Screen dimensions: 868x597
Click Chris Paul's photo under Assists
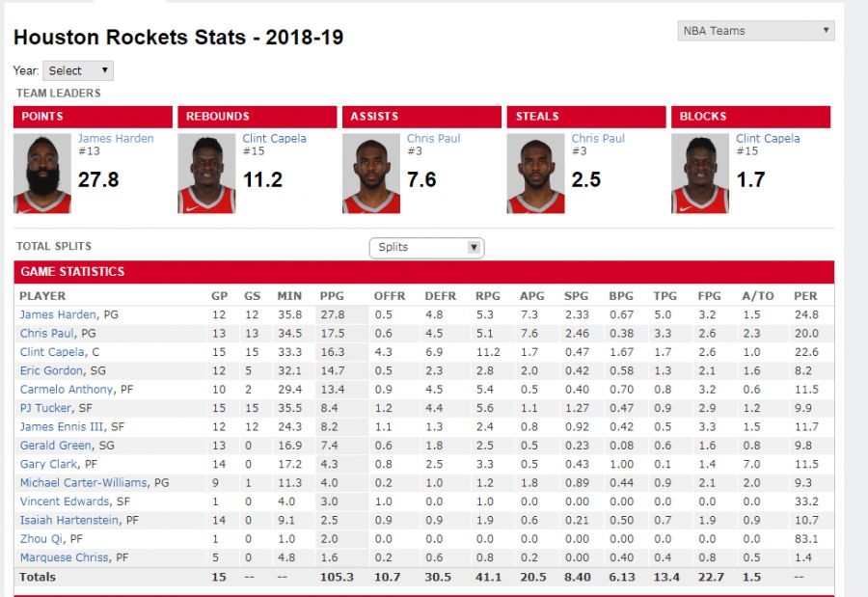(x=371, y=174)
